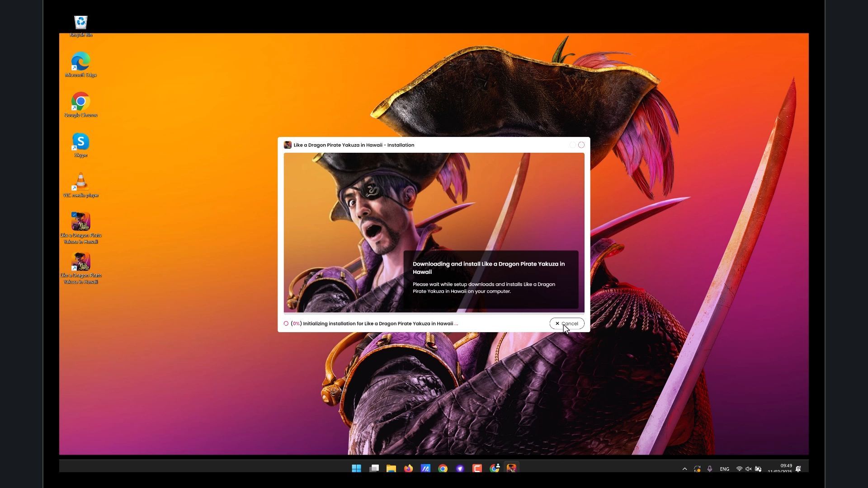Click the installer window title text
The width and height of the screenshot is (868, 488).
tap(354, 145)
